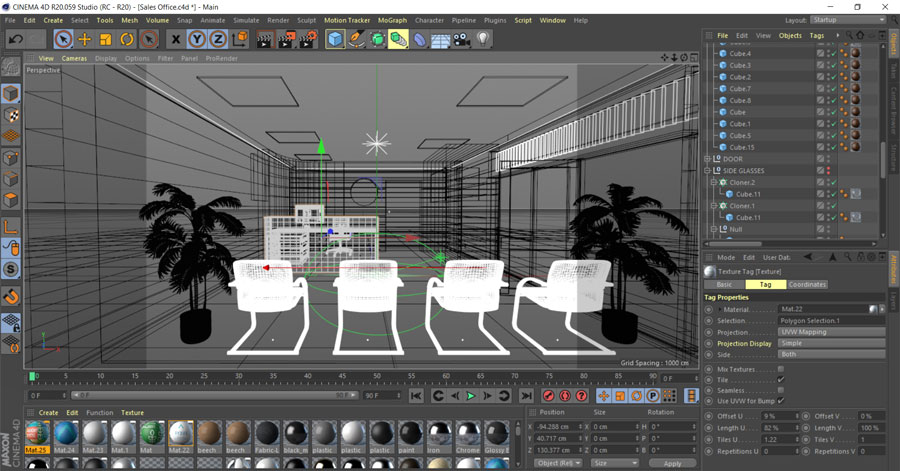Enable the Seamless checkbox
This screenshot has height=471, width=900.
coord(781,390)
